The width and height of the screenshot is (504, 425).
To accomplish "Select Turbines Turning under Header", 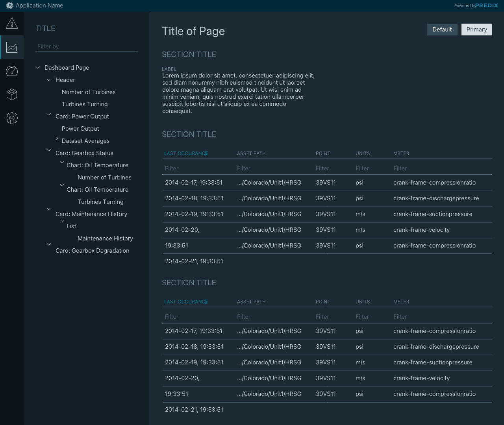I will (x=85, y=104).
